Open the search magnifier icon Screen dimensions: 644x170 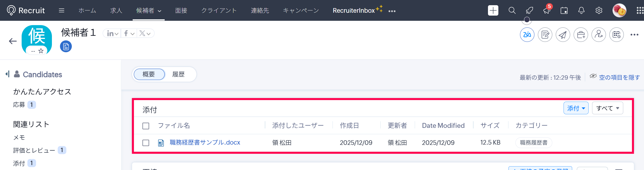click(512, 11)
